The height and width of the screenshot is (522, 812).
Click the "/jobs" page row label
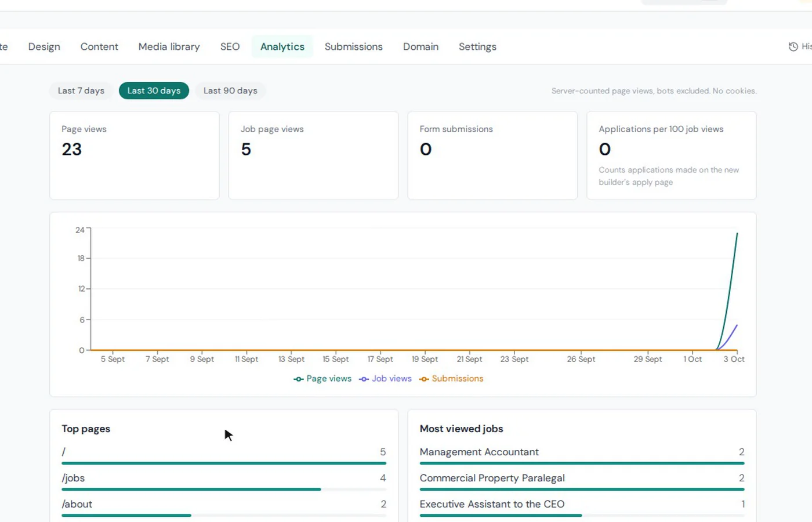click(73, 478)
